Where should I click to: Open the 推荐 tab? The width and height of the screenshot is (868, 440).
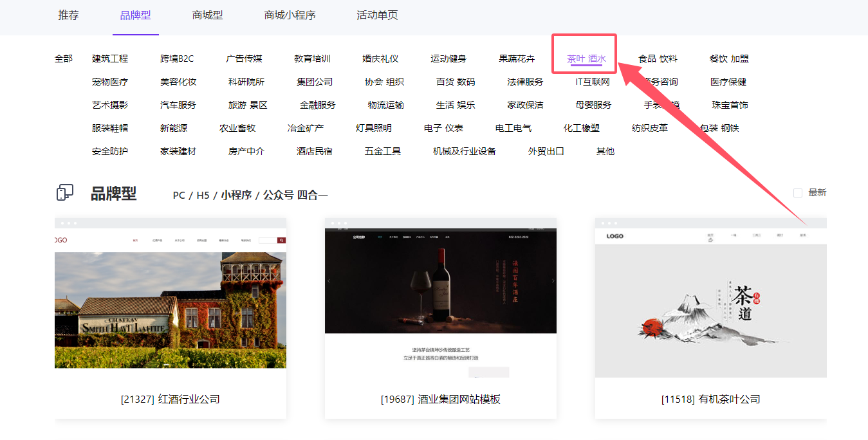68,15
